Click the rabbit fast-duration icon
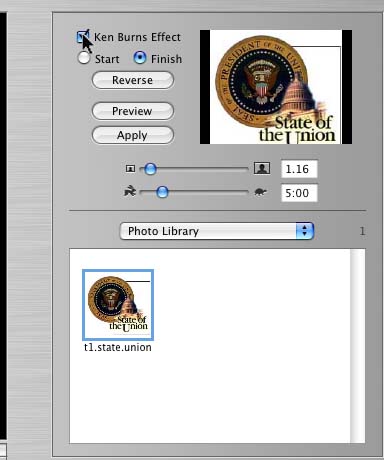The height and width of the screenshot is (460, 384). coord(130,192)
